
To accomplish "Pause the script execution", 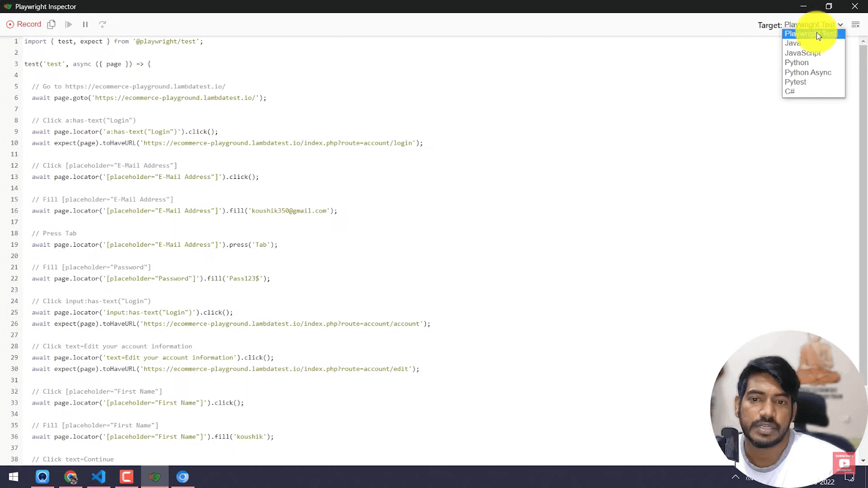I will click(x=85, y=24).
